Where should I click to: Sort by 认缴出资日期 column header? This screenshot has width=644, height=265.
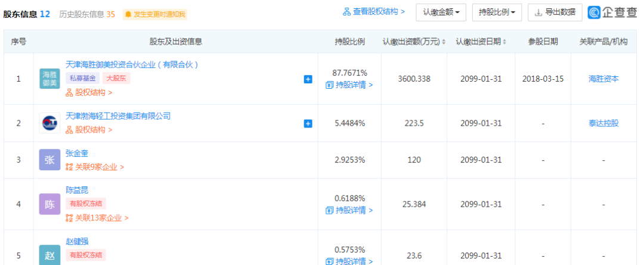point(481,42)
